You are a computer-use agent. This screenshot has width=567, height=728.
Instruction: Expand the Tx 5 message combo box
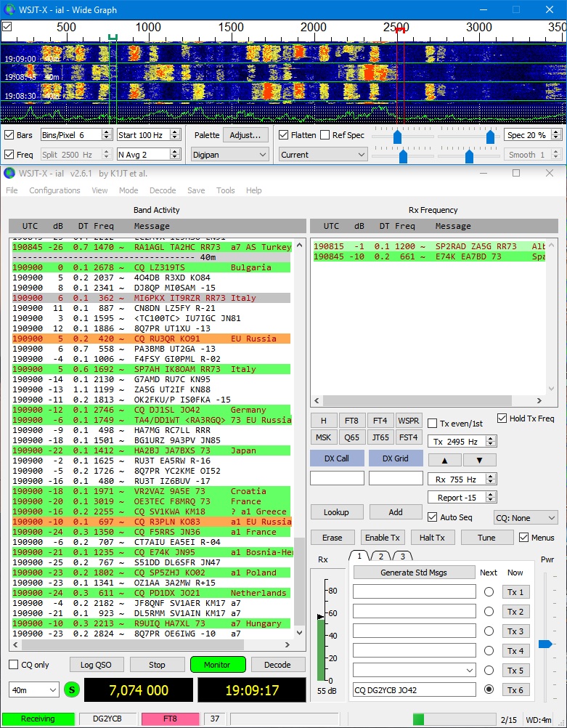coord(470,670)
